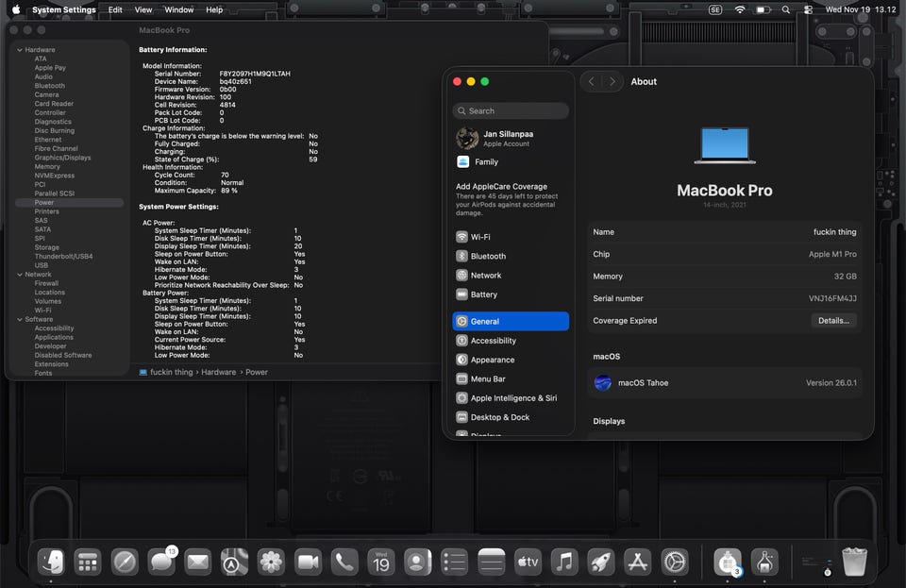
Task: Open Appearance settings in the sidebar
Action: coord(492,360)
